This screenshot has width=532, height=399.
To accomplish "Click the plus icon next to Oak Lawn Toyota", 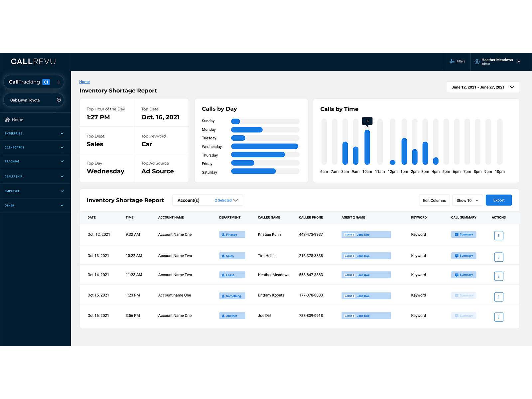I will (x=59, y=100).
